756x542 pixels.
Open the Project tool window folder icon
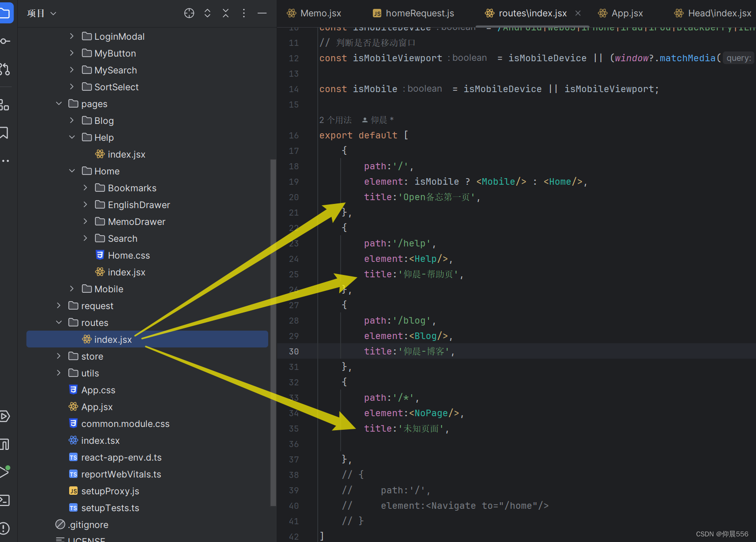click(x=6, y=13)
